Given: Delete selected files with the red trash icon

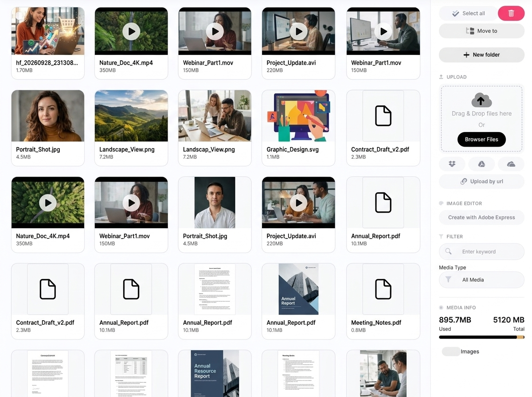Looking at the screenshot, I should (x=511, y=13).
